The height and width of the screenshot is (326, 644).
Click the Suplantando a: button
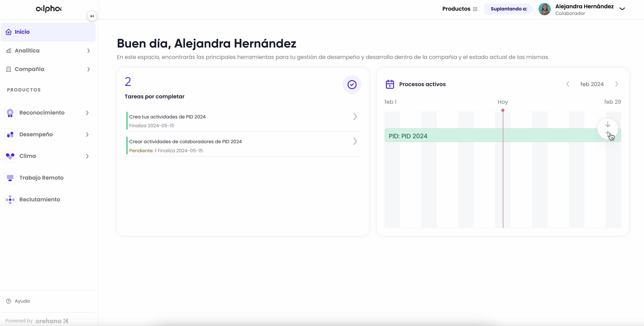point(509,9)
